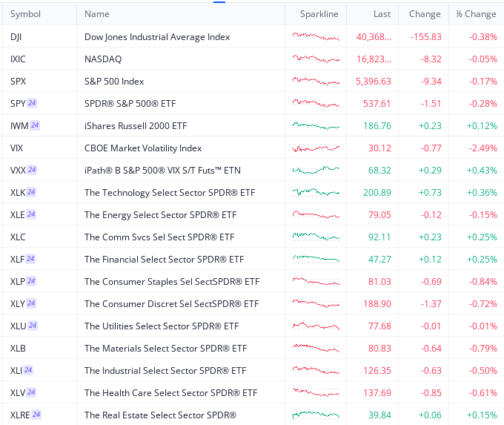504x425 pixels.
Task: Click iShares Russell 2000 ETF name
Action: (x=136, y=126)
